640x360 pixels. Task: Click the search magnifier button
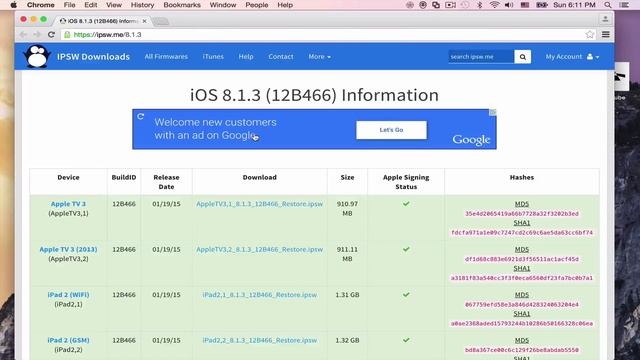522,57
